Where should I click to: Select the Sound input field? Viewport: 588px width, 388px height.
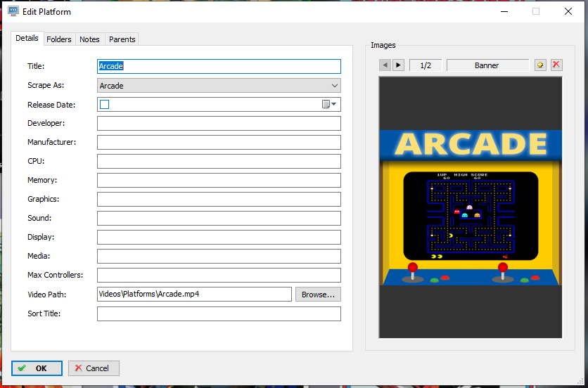[219, 218]
